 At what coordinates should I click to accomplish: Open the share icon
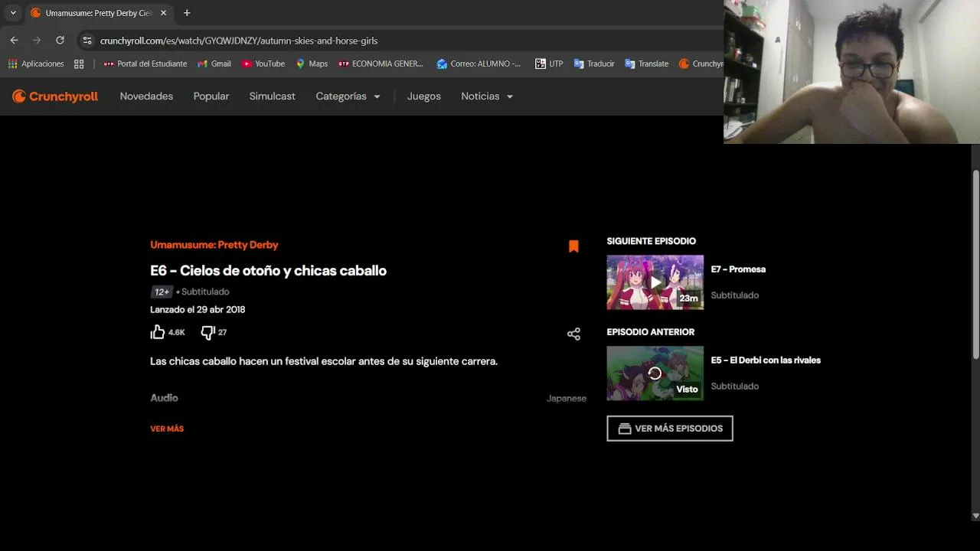(573, 334)
